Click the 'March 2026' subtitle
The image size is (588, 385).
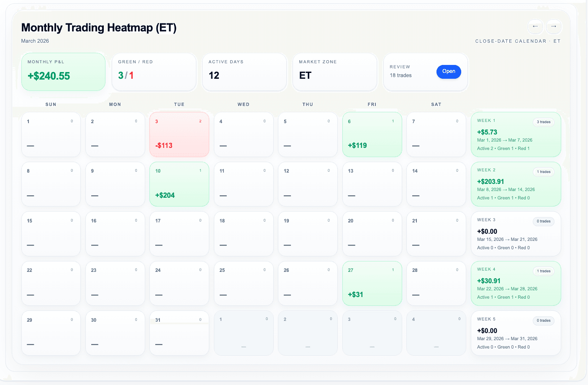[x=35, y=41]
